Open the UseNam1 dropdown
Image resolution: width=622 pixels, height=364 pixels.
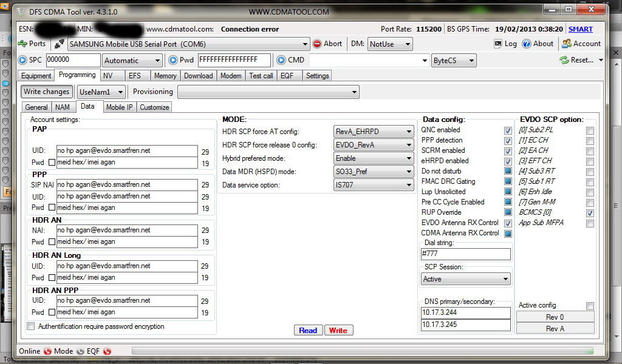pos(101,92)
